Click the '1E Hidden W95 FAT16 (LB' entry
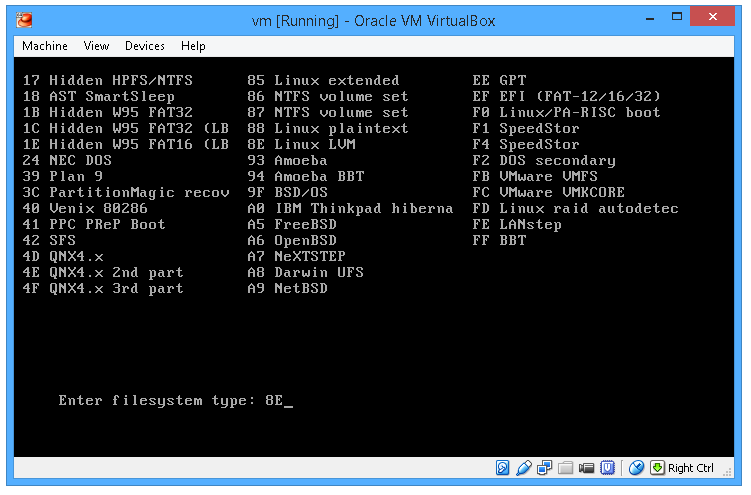Viewport: 751px width, 495px height. (126, 144)
